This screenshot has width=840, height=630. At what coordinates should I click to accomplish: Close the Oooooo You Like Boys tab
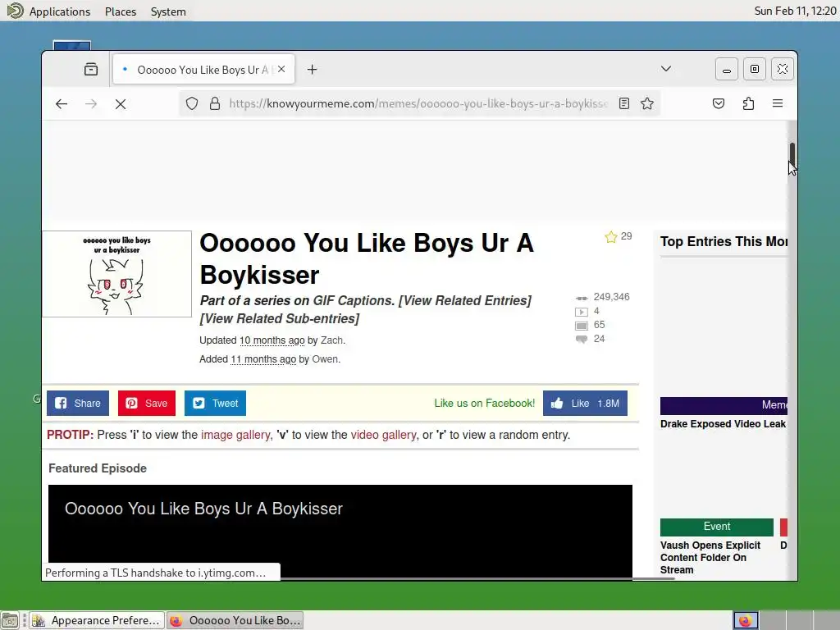(281, 69)
